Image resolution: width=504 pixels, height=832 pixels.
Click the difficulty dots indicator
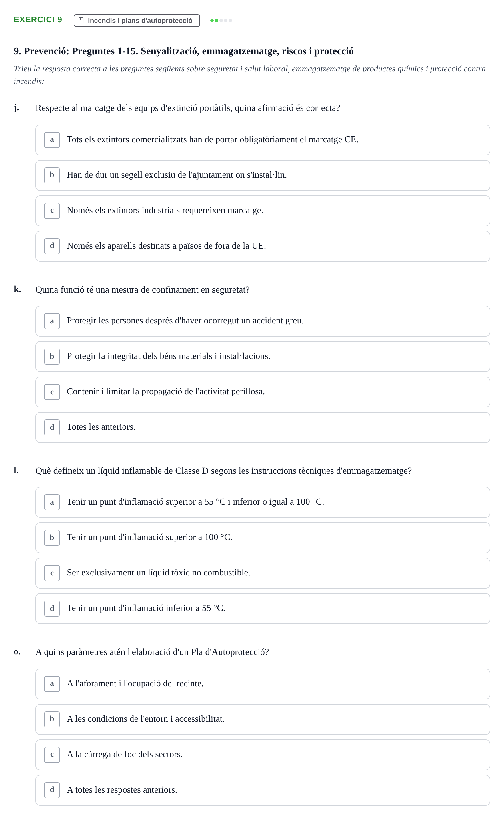(221, 21)
